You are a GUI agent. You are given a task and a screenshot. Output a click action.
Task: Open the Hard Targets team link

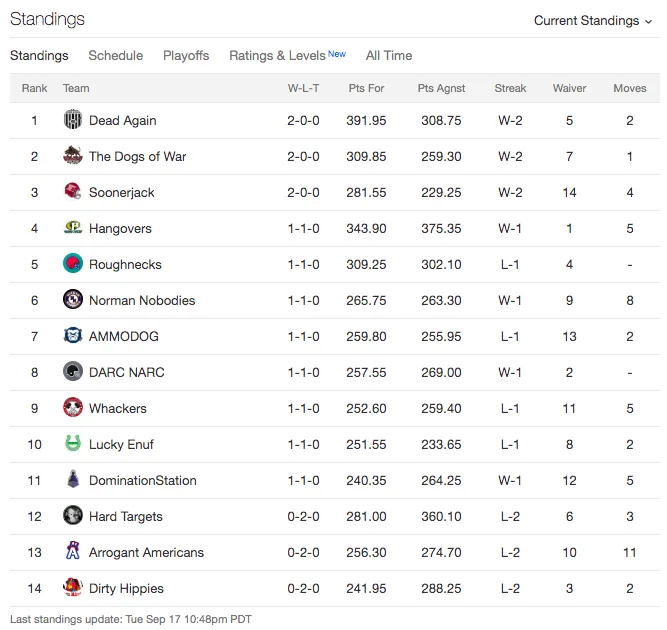tap(125, 516)
